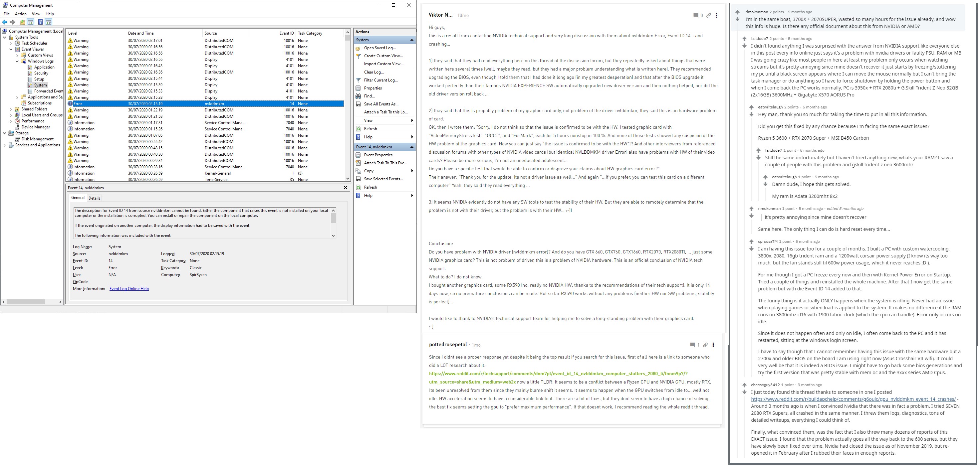Upvote sprousaTM's comment

tap(751, 241)
